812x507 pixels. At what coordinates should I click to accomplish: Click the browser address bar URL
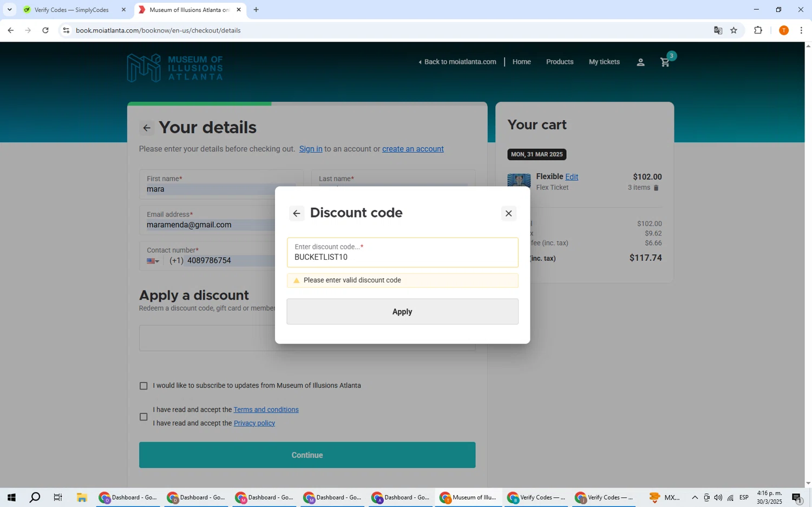tap(158, 30)
